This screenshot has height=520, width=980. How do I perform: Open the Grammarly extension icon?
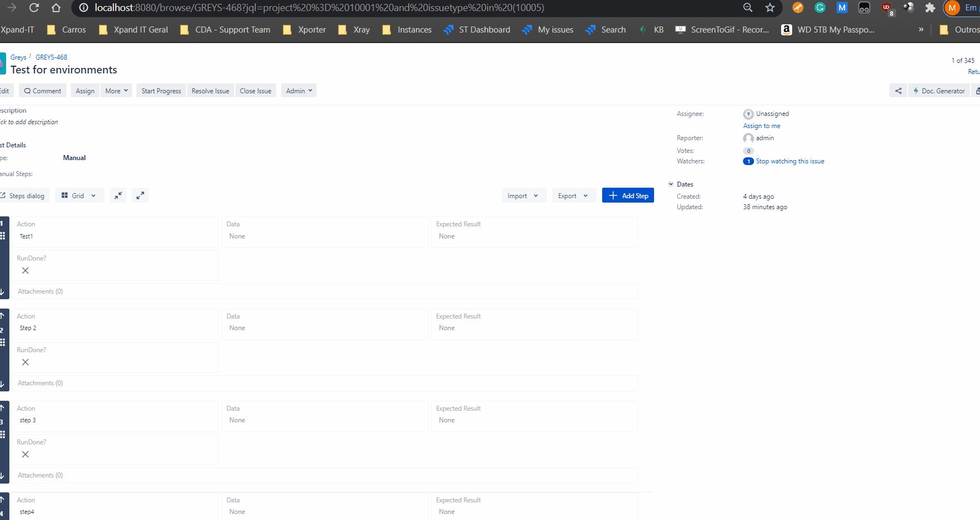(820, 8)
